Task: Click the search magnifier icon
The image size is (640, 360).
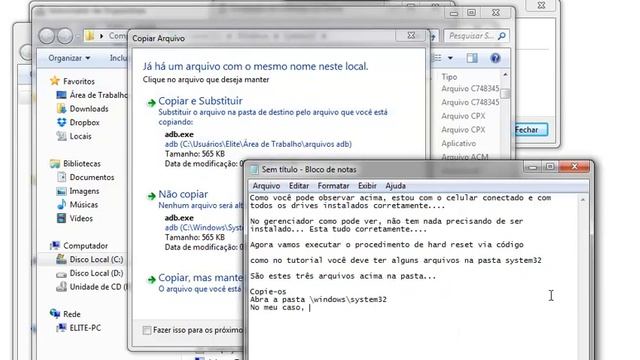Action: 502,36
